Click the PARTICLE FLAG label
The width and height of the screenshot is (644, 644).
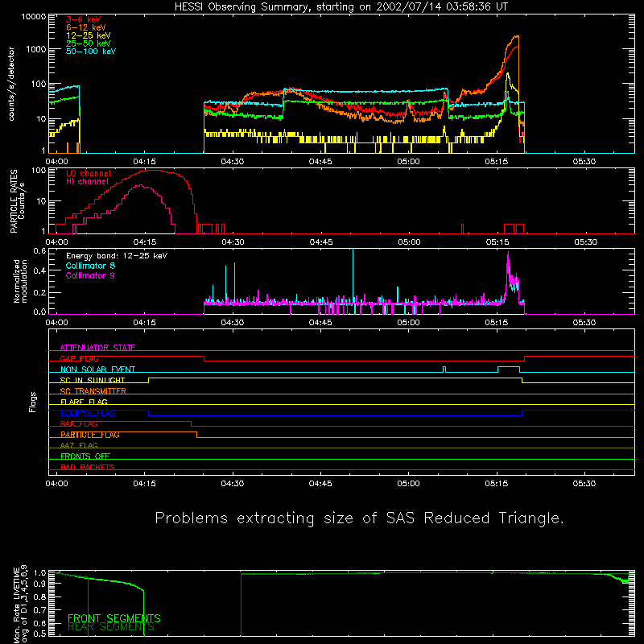click(90, 435)
